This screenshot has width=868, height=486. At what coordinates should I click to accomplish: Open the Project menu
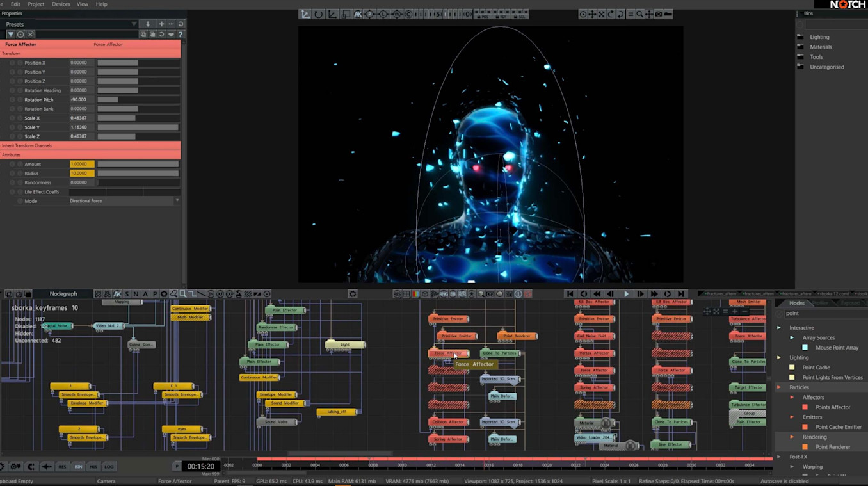point(36,4)
